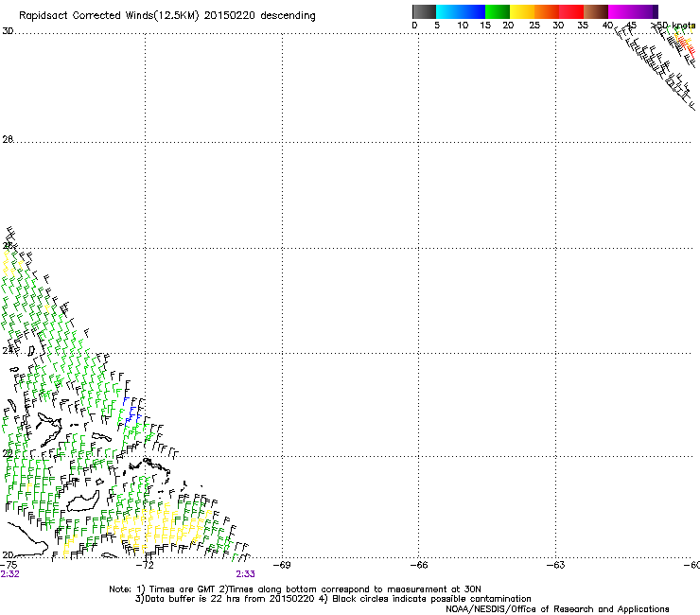The image size is (700, 615).
Task: Click the colorbar tick label 10
Action: tap(463, 25)
